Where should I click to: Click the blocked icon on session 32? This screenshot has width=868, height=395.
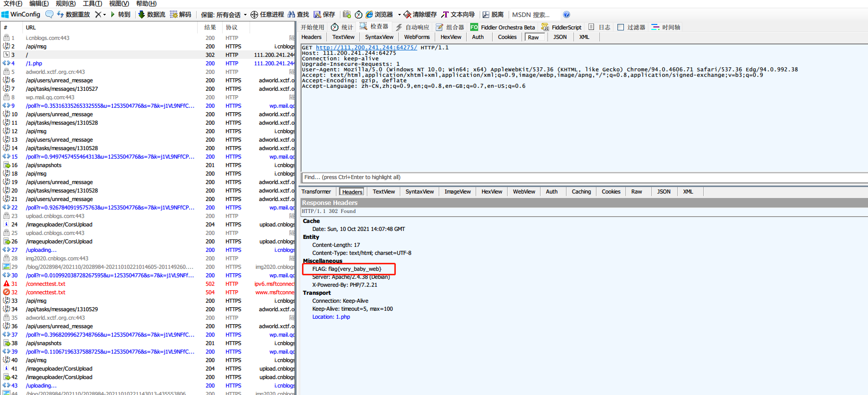(6, 292)
